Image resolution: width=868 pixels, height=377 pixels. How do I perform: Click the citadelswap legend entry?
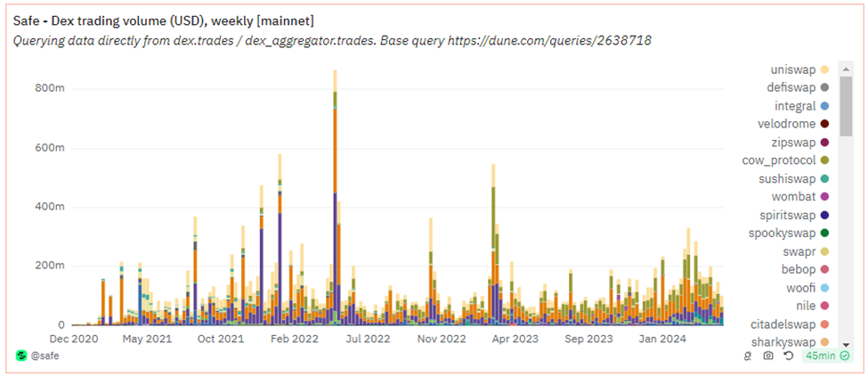790,324
